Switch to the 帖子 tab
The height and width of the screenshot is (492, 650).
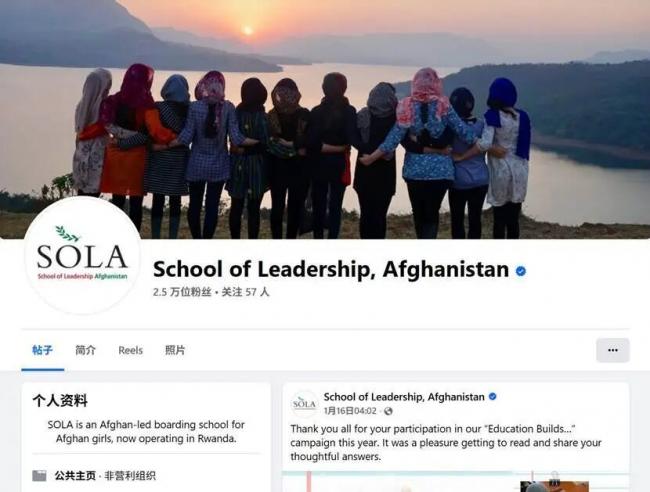pos(42,350)
